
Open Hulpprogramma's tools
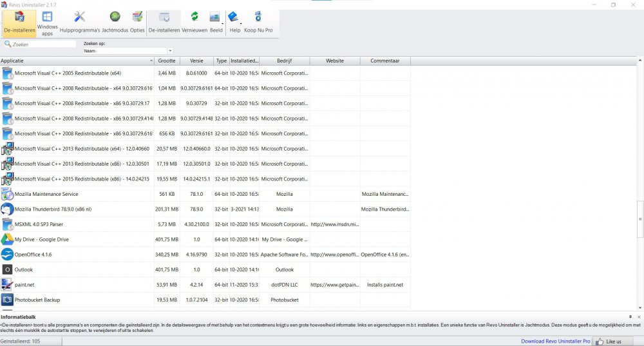click(79, 23)
